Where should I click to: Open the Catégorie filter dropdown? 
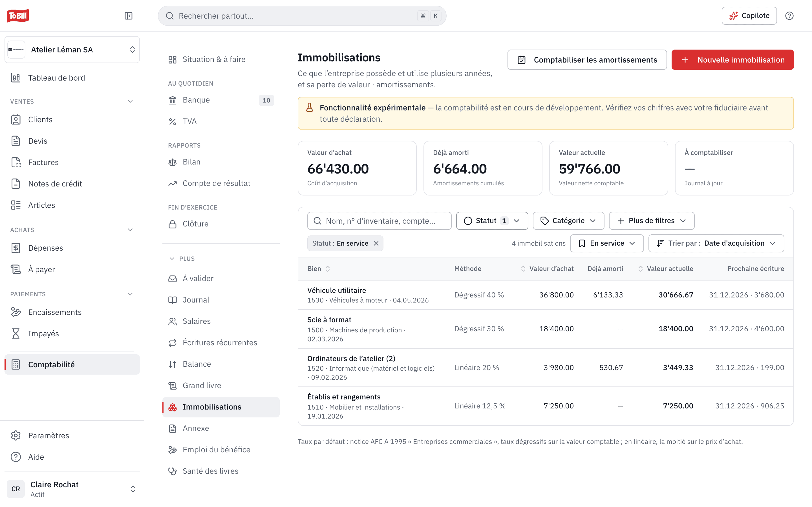[568, 221]
